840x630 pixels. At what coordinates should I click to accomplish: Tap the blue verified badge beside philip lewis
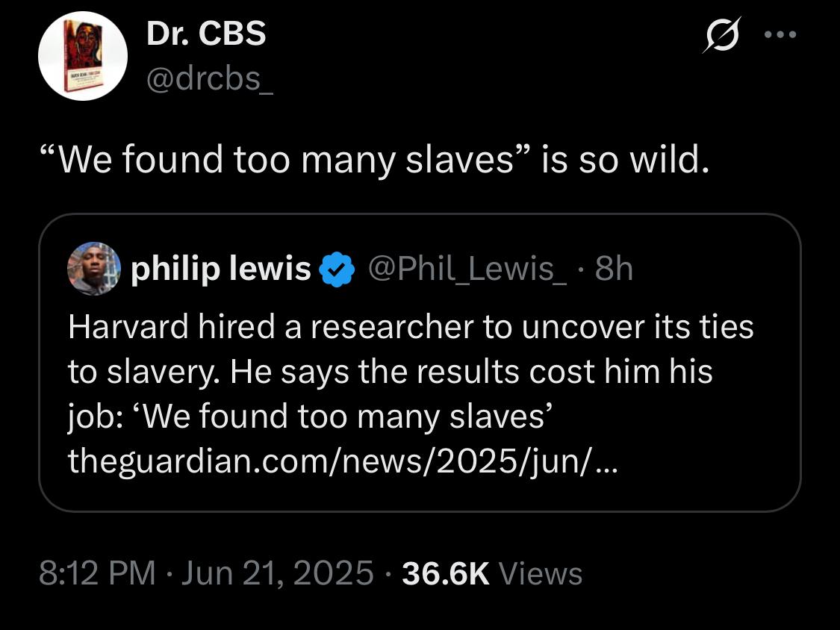(x=337, y=269)
